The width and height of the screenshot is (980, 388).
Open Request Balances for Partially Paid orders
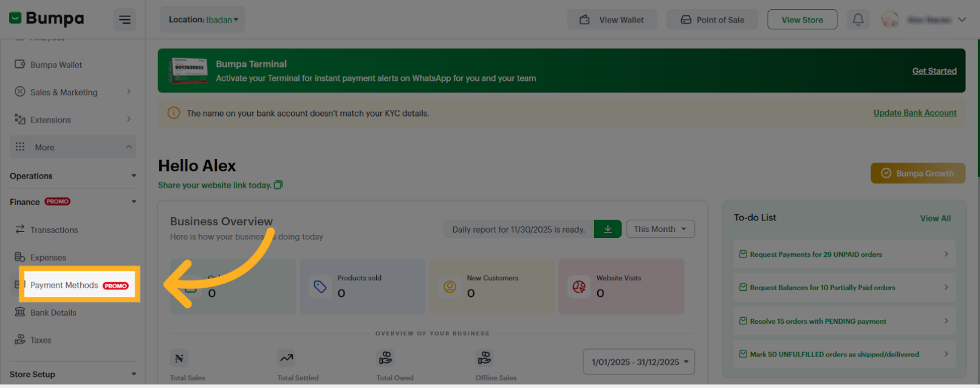pos(844,287)
